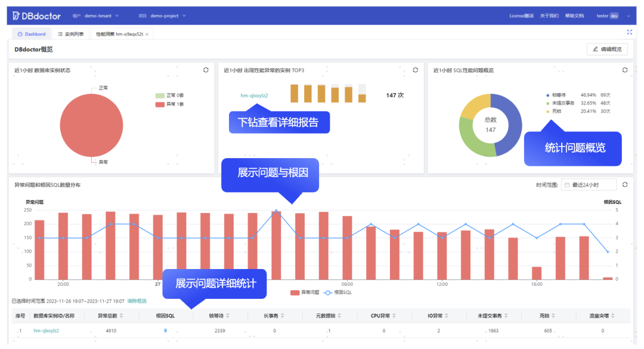644x349 pixels.
Task: Sort by IO异常 column
Action: (447, 316)
